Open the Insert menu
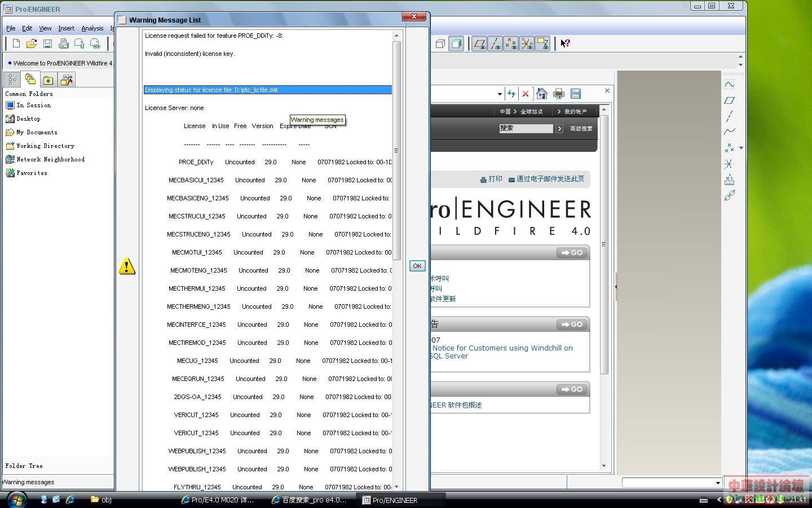812x508 pixels. coord(66,28)
